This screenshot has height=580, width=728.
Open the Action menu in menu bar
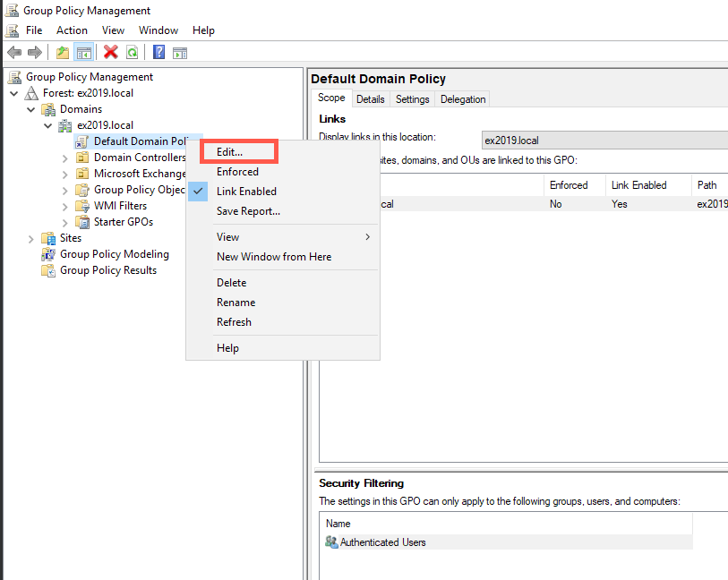click(x=72, y=30)
